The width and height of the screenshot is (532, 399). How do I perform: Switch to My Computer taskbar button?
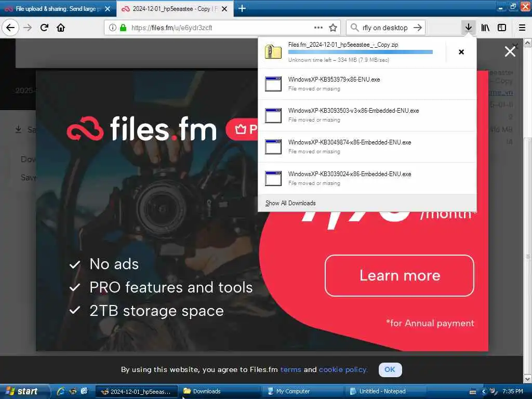tap(302, 391)
